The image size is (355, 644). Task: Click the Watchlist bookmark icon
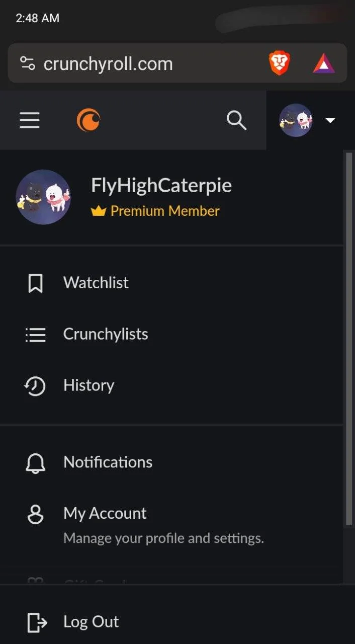pos(35,283)
